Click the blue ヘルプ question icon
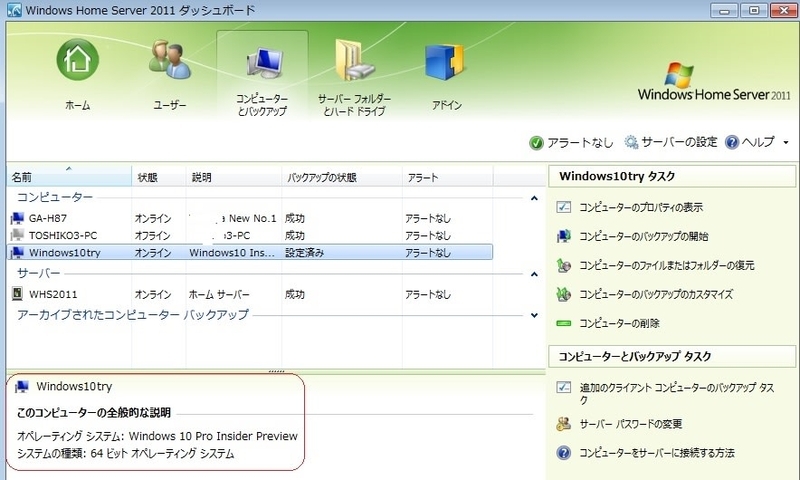Viewport: 800px width, 480px height. [732, 142]
